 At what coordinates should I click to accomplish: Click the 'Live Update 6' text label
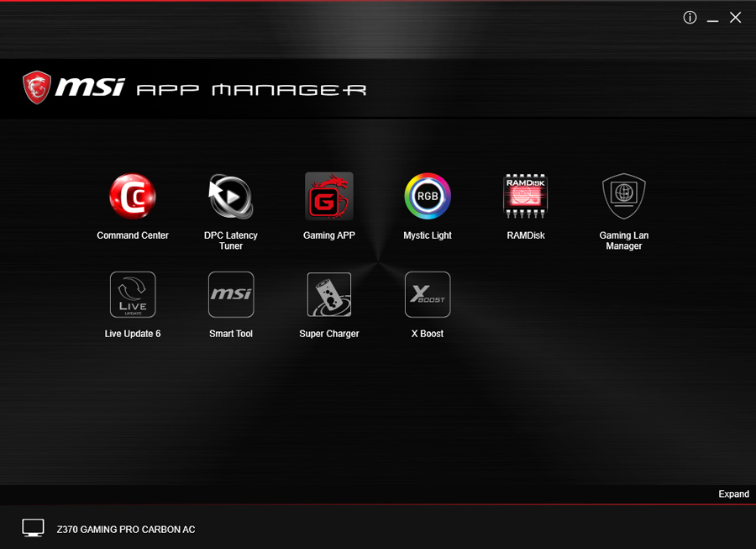coord(133,334)
